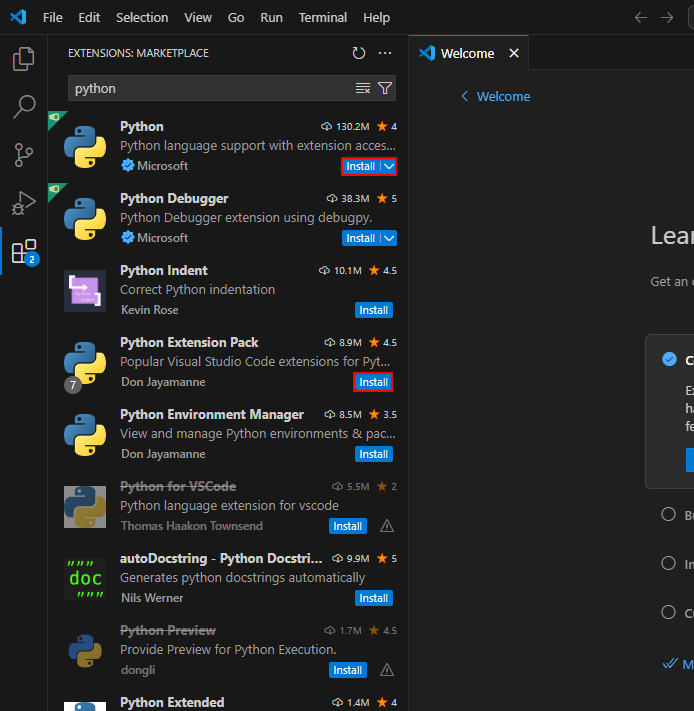
Task: Open the Help menu
Action: [376, 18]
